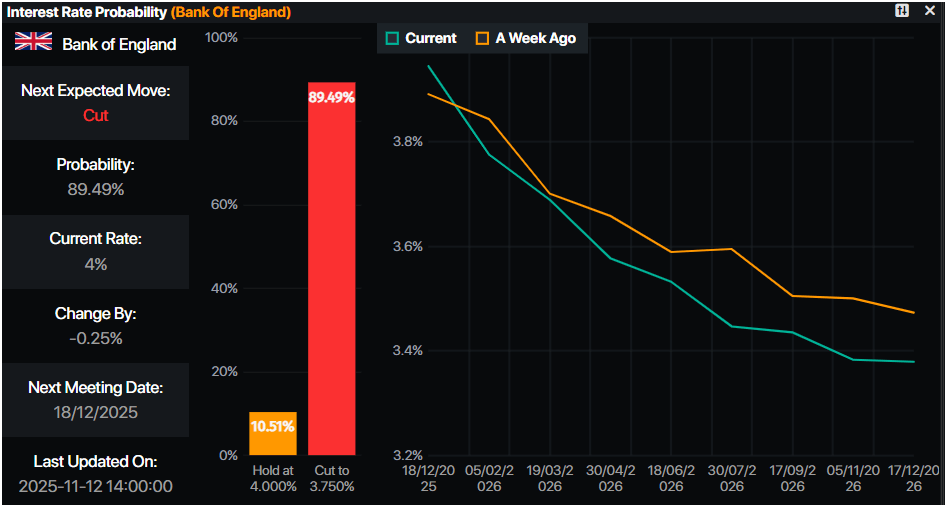947x507 pixels.
Task: Click the Interest Rate Probability title
Action: (x=87, y=12)
